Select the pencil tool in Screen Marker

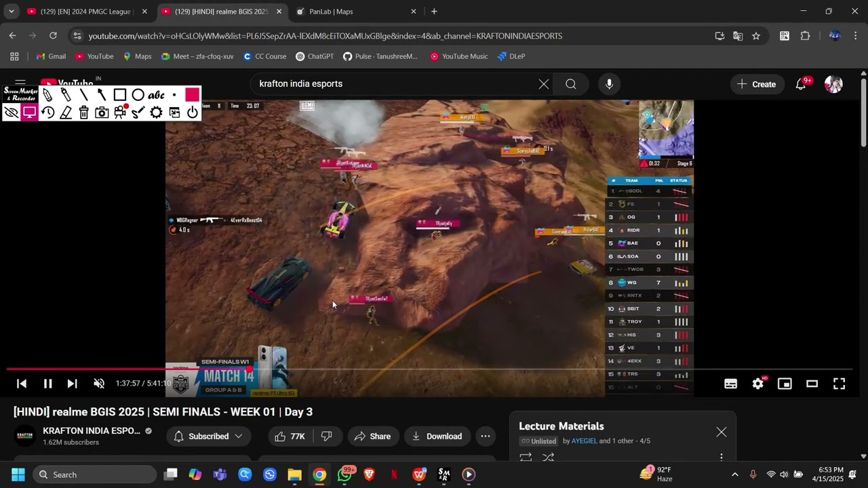(x=47, y=95)
